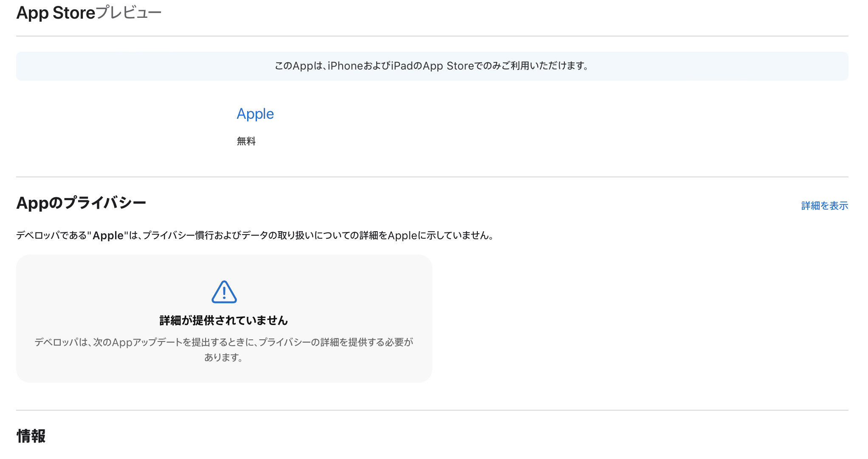Click the あります。 line in card
Screen dimensions: 868x459
(224, 358)
